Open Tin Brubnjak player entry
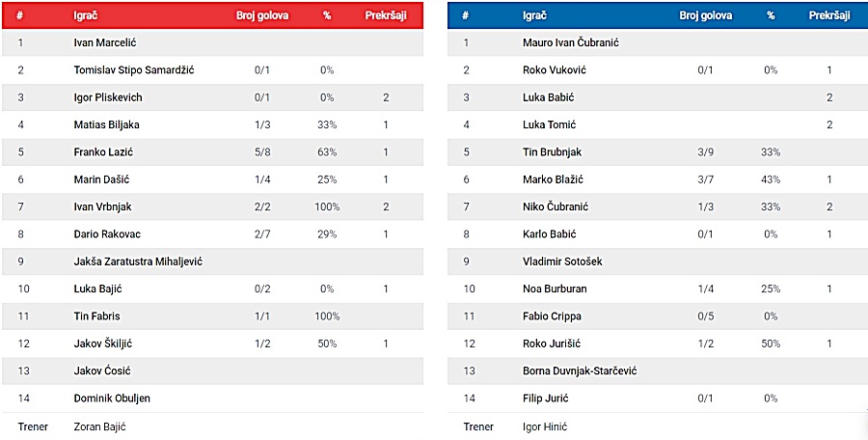 [552, 151]
